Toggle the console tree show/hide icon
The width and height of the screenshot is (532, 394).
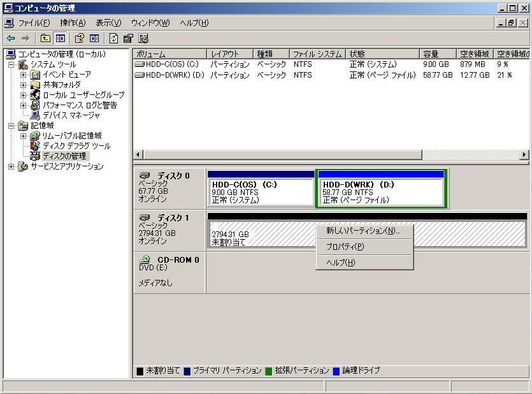[x=61, y=38]
